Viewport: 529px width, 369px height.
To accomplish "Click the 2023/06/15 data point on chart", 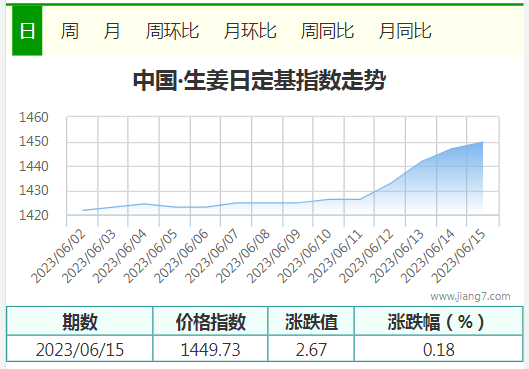I will [482, 142].
